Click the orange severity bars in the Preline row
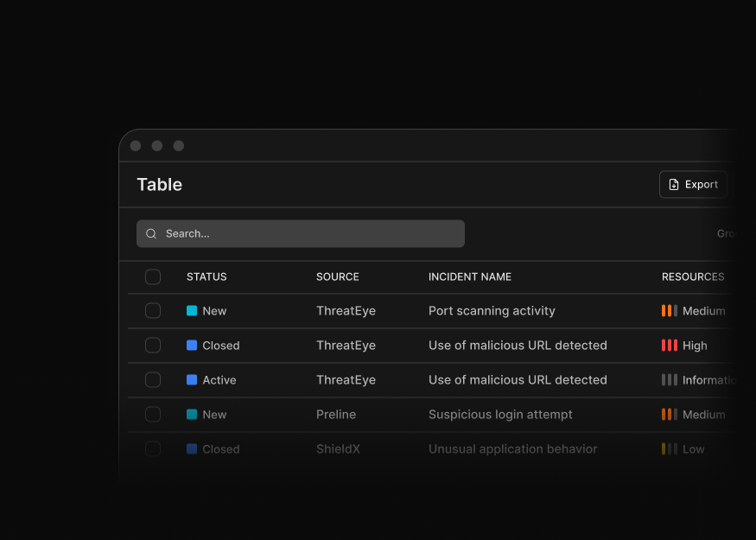This screenshot has height=540, width=756. (670, 414)
